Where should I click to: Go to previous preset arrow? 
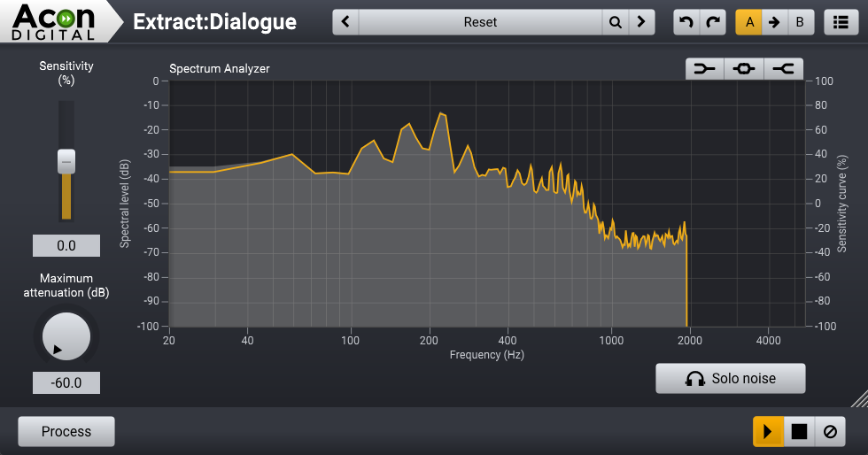pyautogui.click(x=346, y=22)
